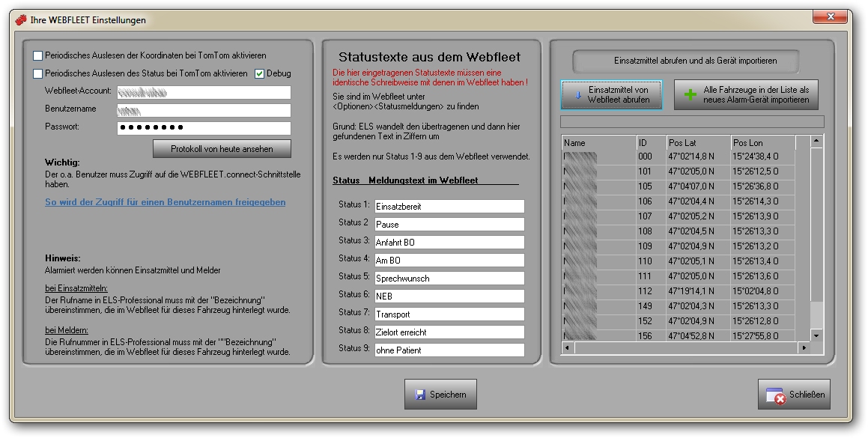Click longitude value 15°02'04,8 O
The width and height of the screenshot is (868, 438).
pos(756,291)
